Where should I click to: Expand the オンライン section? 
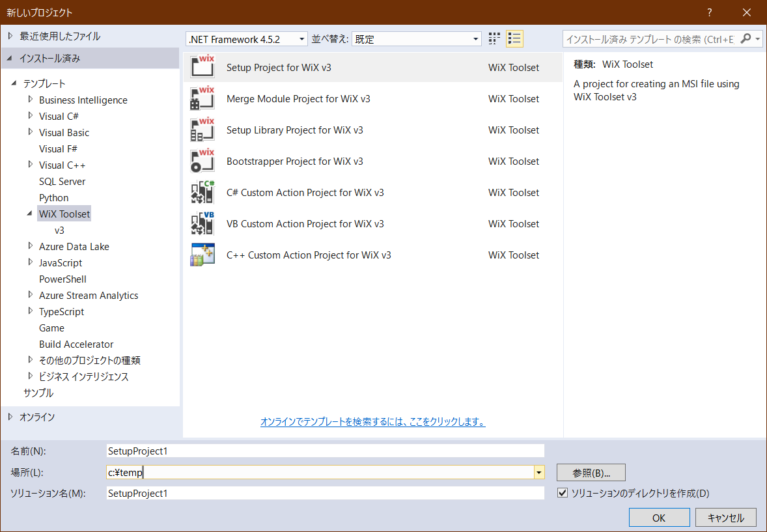pos(11,417)
